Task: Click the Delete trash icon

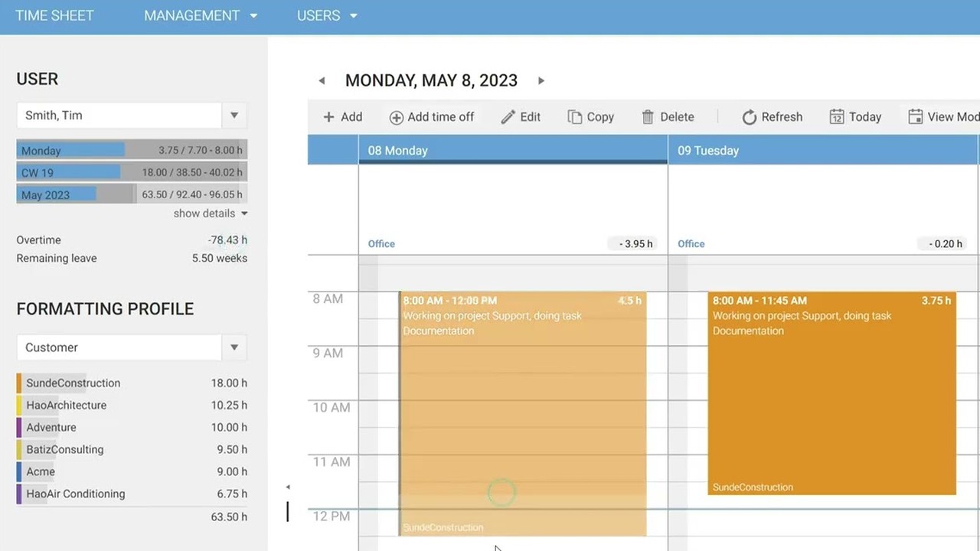Action: coord(648,117)
